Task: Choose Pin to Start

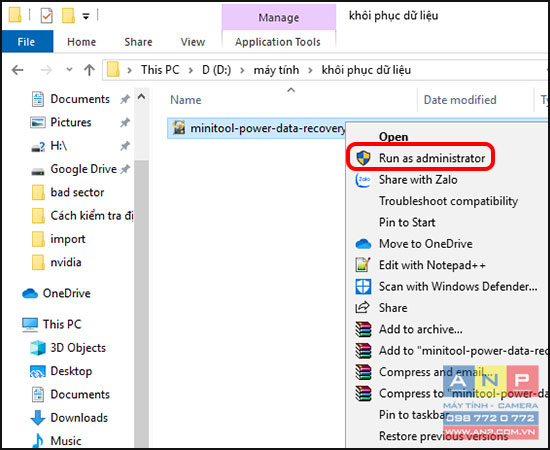Action: pos(407,222)
